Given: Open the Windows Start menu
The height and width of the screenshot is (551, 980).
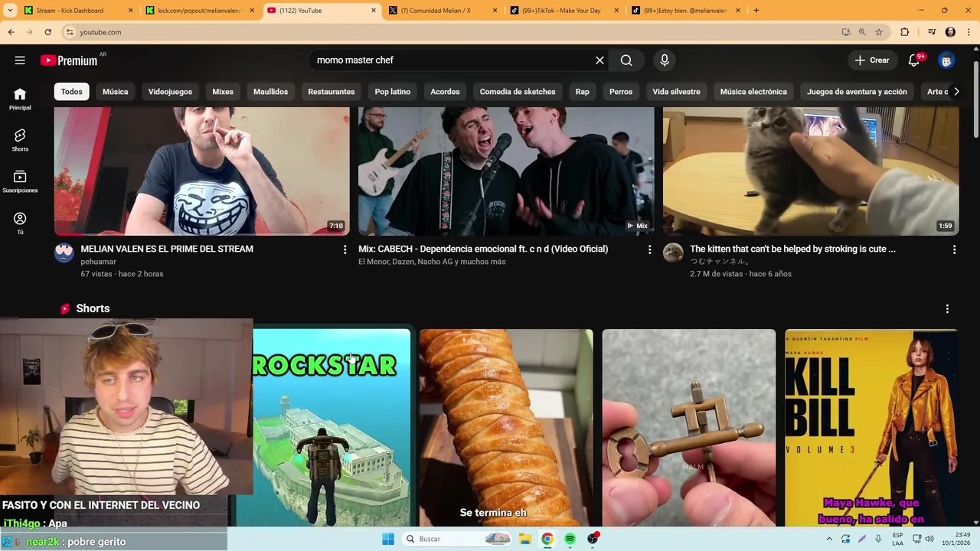Looking at the screenshot, I should [388, 539].
